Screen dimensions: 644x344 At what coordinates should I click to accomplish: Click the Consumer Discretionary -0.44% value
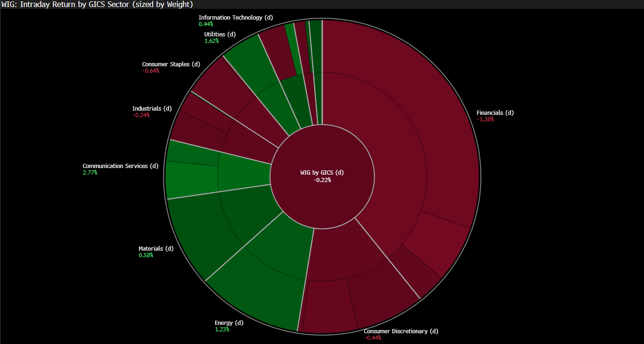372,338
